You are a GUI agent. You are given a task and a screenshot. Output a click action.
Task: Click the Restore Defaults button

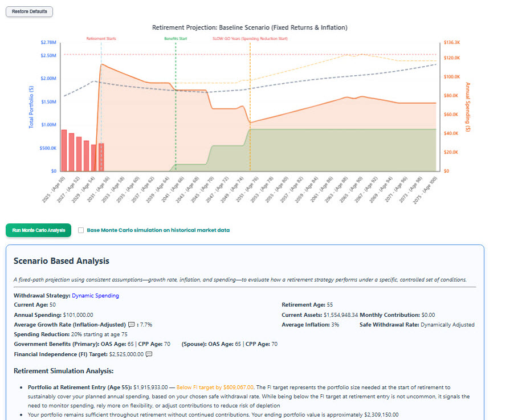pos(29,11)
